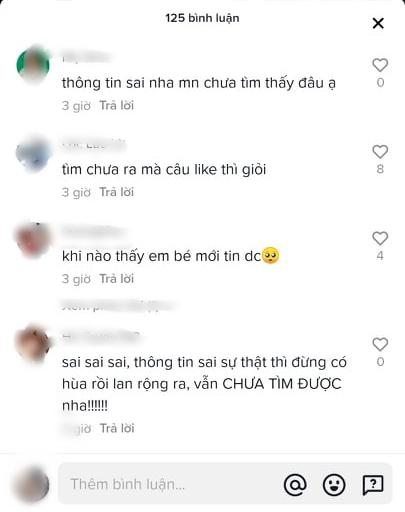Reply to 'tìm chưa ra mà câu like' comment
Image resolution: width=405 pixels, height=512 pixels.
click(x=117, y=192)
